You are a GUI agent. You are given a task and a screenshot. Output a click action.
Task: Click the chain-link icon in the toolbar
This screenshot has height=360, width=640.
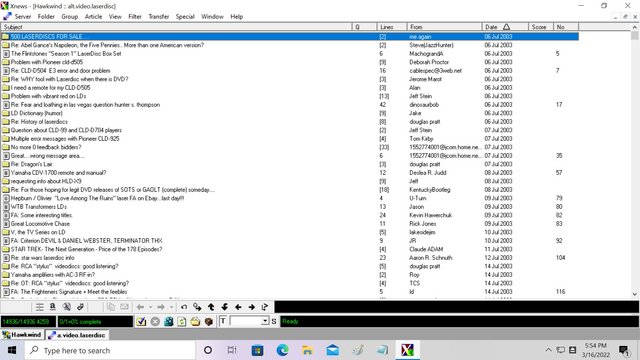pyautogui.click(x=80, y=307)
